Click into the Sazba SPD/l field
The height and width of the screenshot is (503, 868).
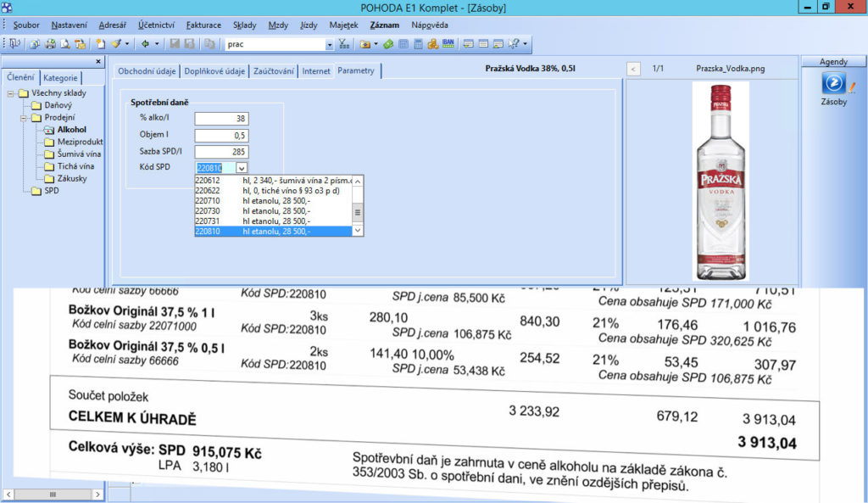tap(221, 152)
